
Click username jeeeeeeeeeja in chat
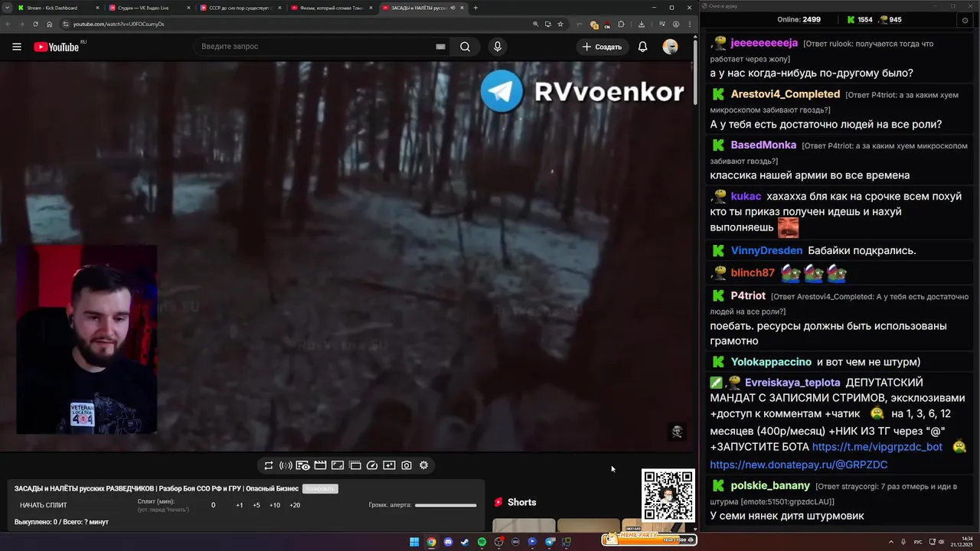tap(764, 43)
